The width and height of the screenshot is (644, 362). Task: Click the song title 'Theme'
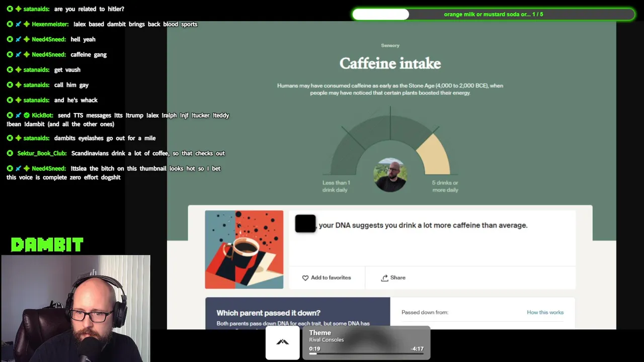click(320, 333)
